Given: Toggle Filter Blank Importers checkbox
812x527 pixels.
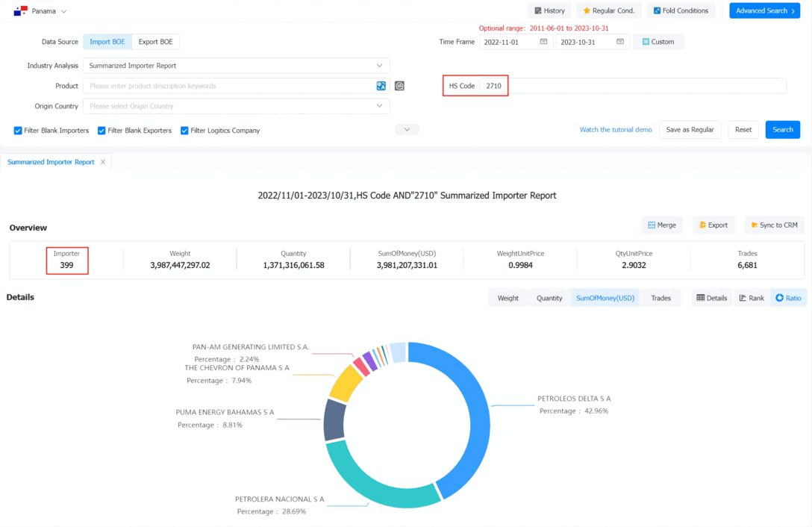Looking at the screenshot, I should click(x=18, y=131).
